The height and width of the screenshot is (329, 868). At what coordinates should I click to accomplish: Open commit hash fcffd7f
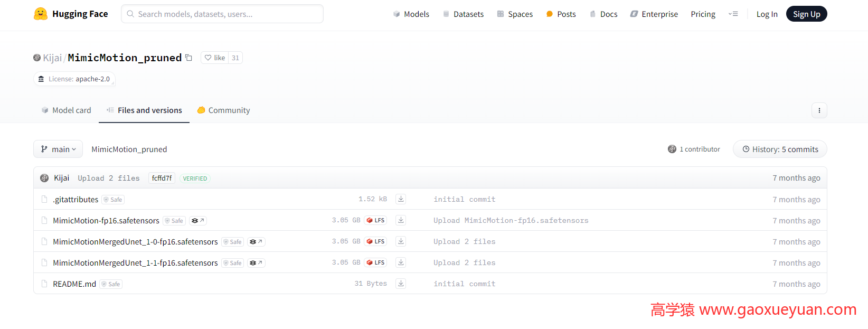[162, 178]
